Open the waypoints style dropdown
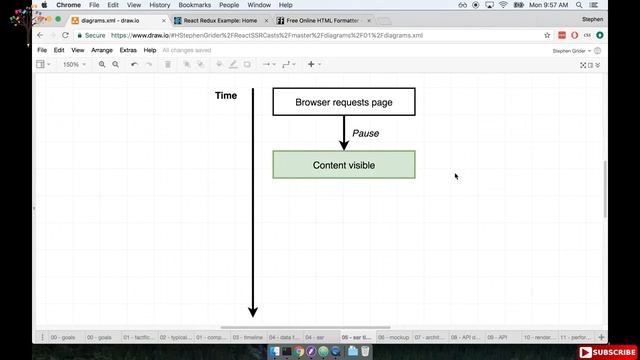Viewport: 640px width, 360px height. pyautogui.click(x=289, y=64)
